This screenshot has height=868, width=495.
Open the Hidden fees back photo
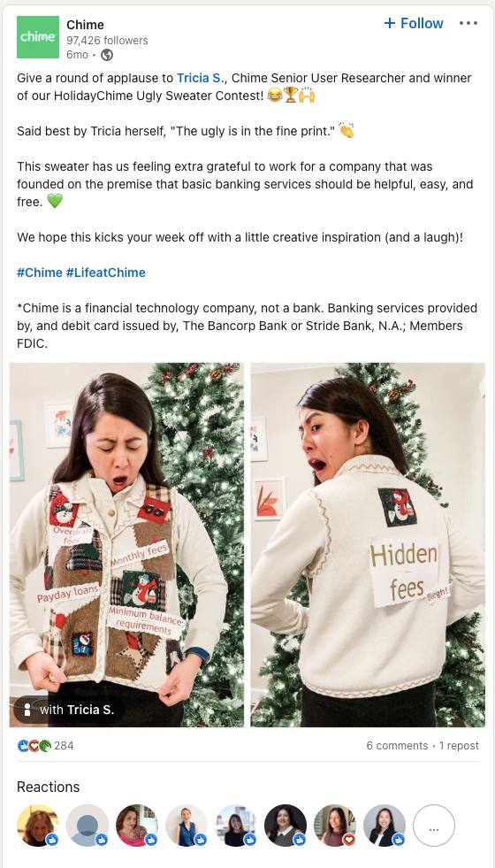click(368, 545)
